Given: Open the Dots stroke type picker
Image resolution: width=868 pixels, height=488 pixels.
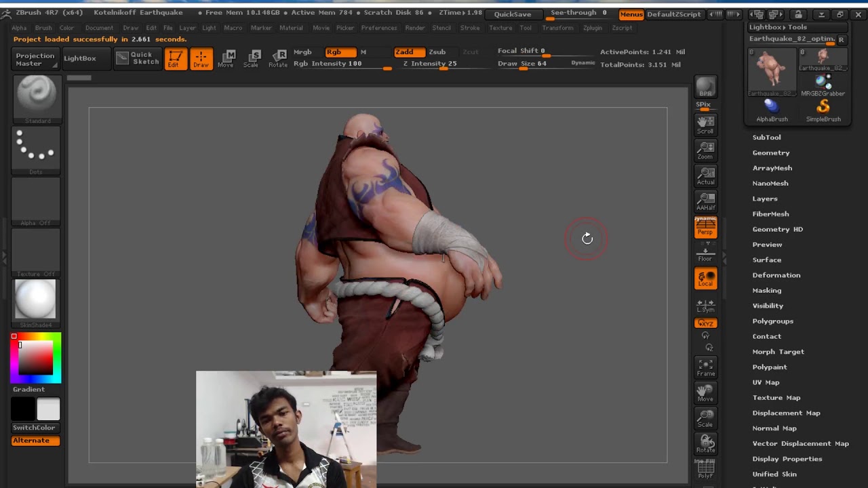Looking at the screenshot, I should [x=36, y=151].
